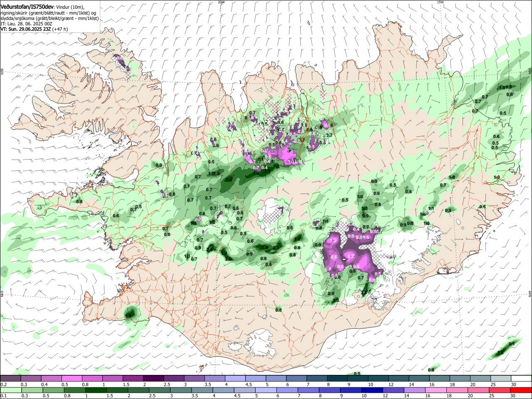Select the darkest purple swatch between 2 and 2.5

pyautogui.click(x=153, y=378)
